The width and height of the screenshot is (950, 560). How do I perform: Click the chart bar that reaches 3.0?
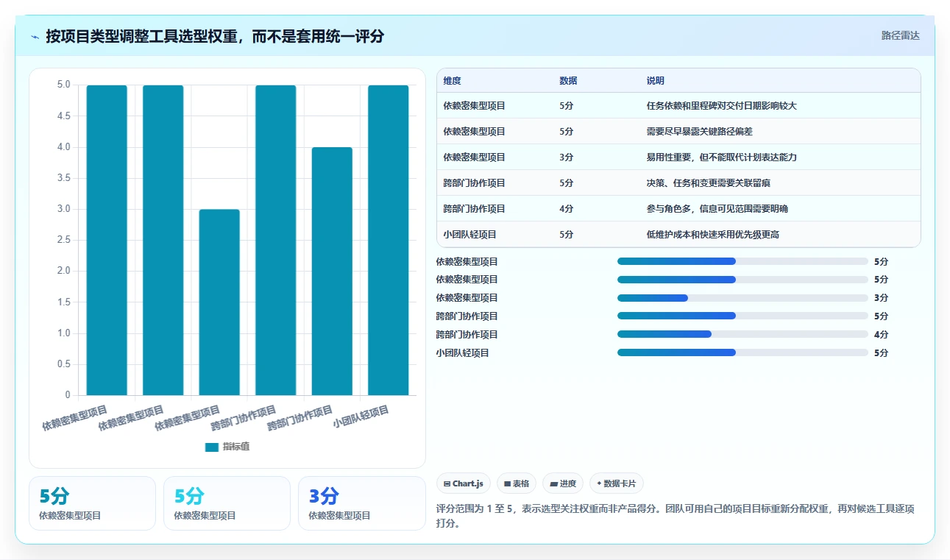219,302
